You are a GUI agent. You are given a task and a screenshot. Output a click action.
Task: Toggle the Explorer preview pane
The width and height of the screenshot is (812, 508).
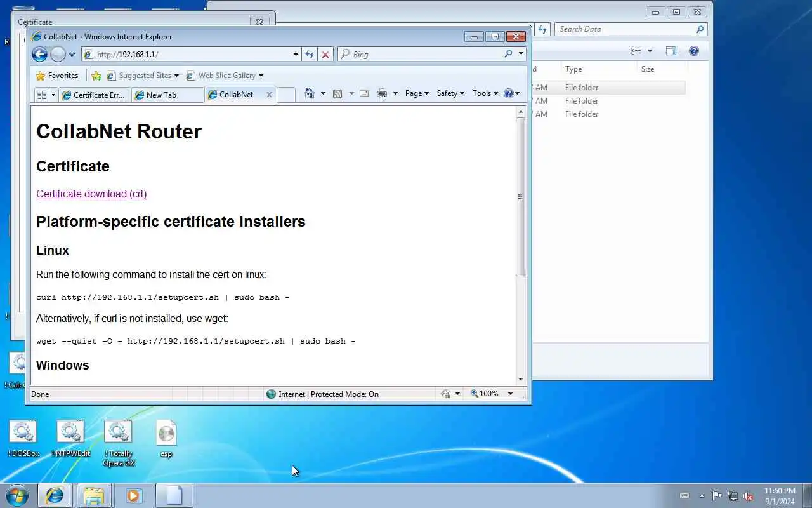point(671,51)
